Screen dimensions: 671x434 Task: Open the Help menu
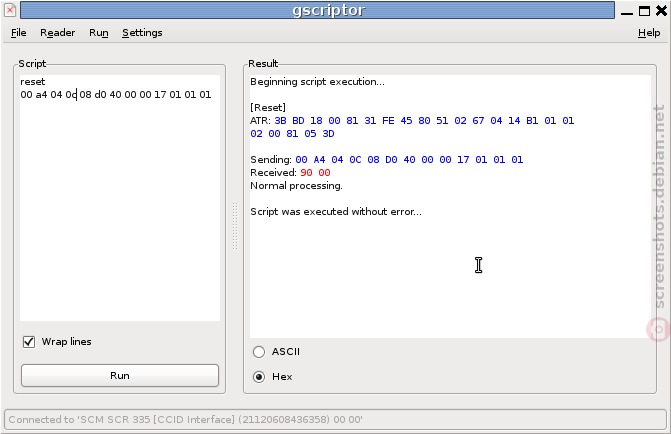(649, 33)
